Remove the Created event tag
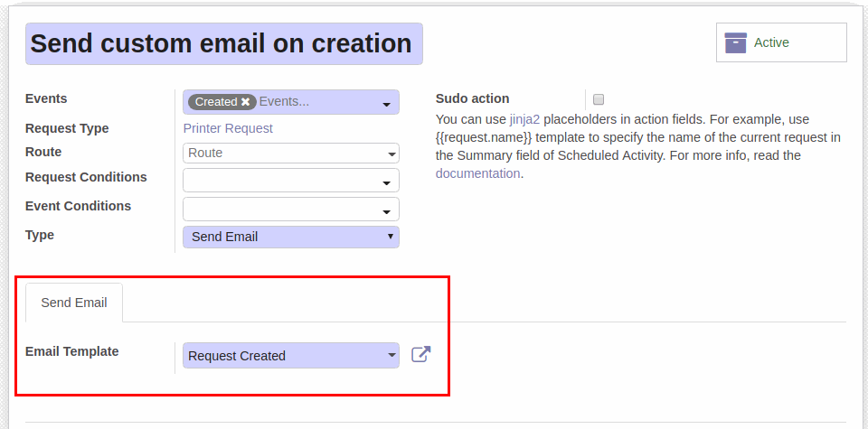 pos(245,102)
